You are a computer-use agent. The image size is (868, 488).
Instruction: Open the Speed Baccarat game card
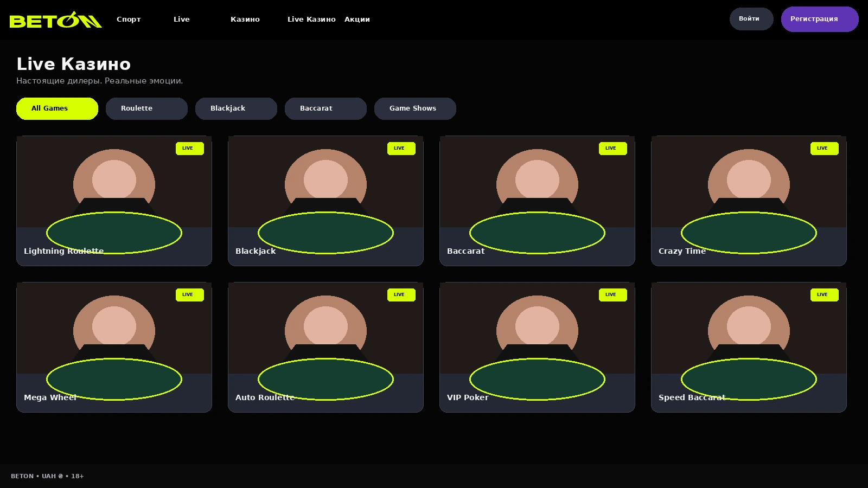(749, 347)
